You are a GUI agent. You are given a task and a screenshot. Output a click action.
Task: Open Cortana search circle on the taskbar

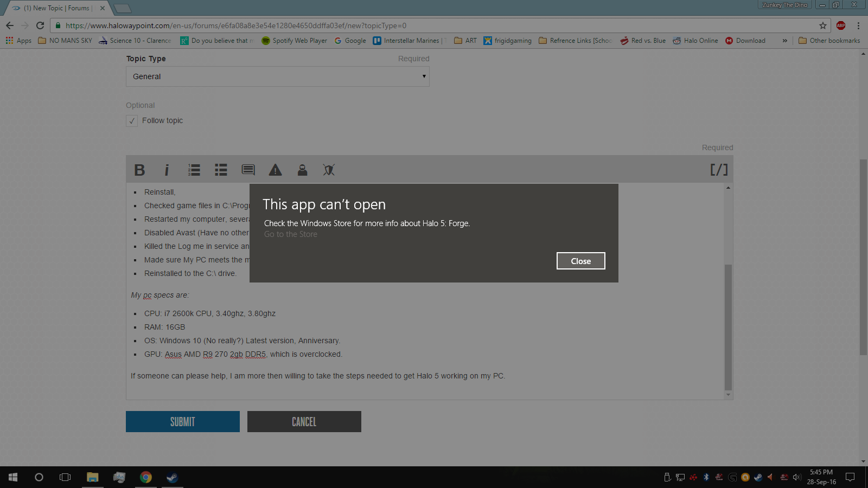[39, 477]
